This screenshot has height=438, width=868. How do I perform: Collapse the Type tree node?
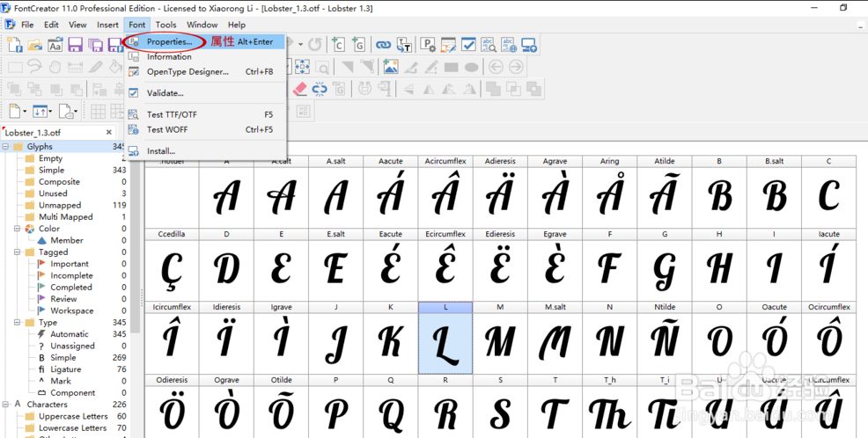[x=18, y=323]
